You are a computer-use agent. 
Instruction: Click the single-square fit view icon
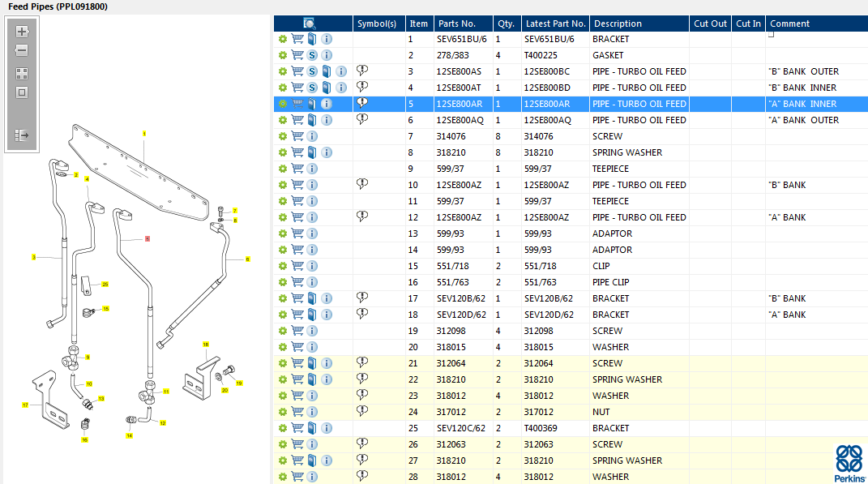click(x=22, y=92)
